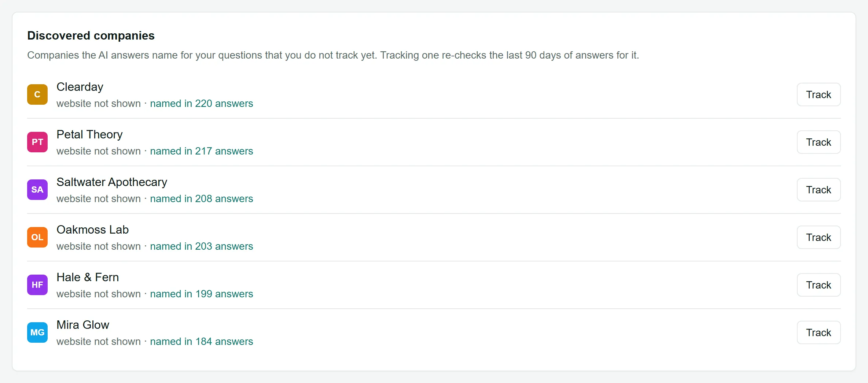
Task: Select the Oakmoss Lab company name
Action: 92,230
